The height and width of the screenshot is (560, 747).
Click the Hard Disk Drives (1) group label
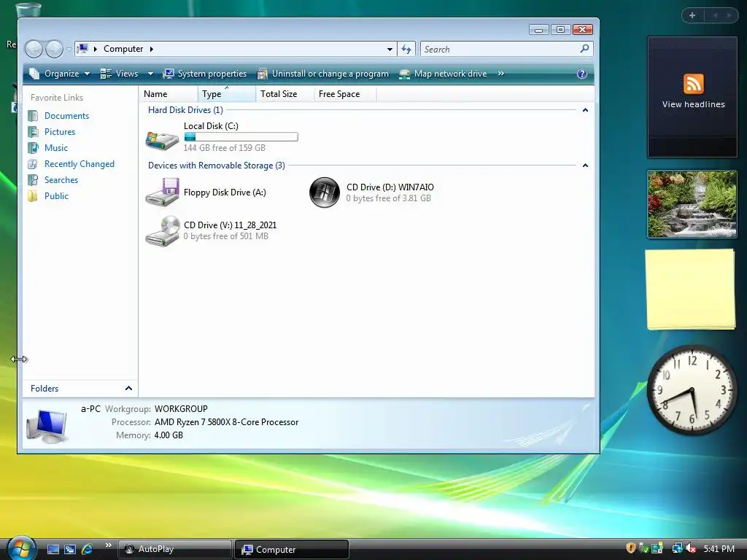pyautogui.click(x=185, y=110)
